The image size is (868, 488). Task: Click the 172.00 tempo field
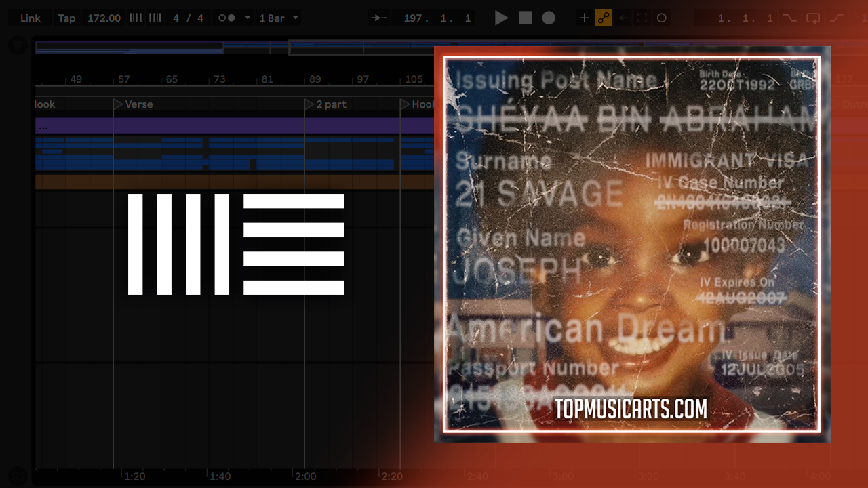click(104, 18)
